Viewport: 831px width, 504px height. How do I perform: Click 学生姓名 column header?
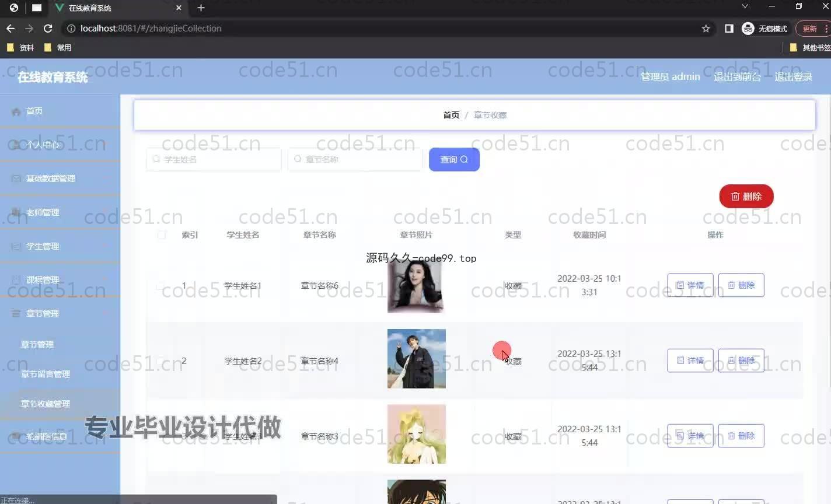(x=243, y=235)
